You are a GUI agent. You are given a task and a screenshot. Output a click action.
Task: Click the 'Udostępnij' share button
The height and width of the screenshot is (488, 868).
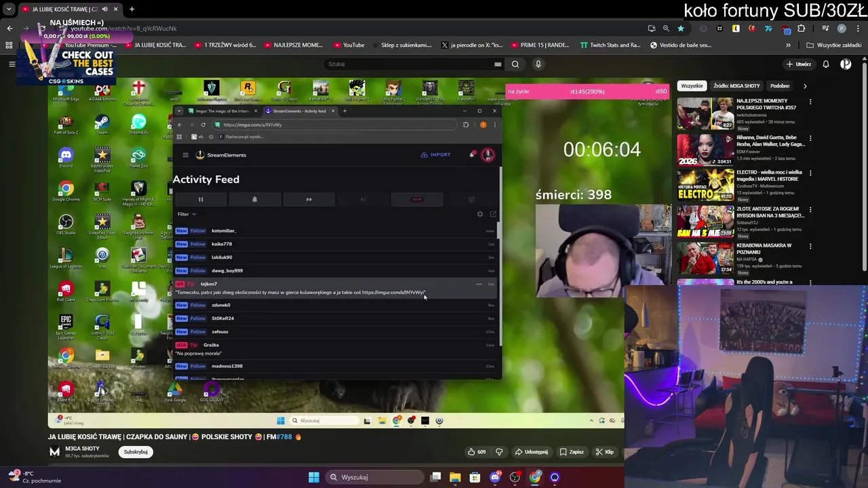pyautogui.click(x=531, y=452)
